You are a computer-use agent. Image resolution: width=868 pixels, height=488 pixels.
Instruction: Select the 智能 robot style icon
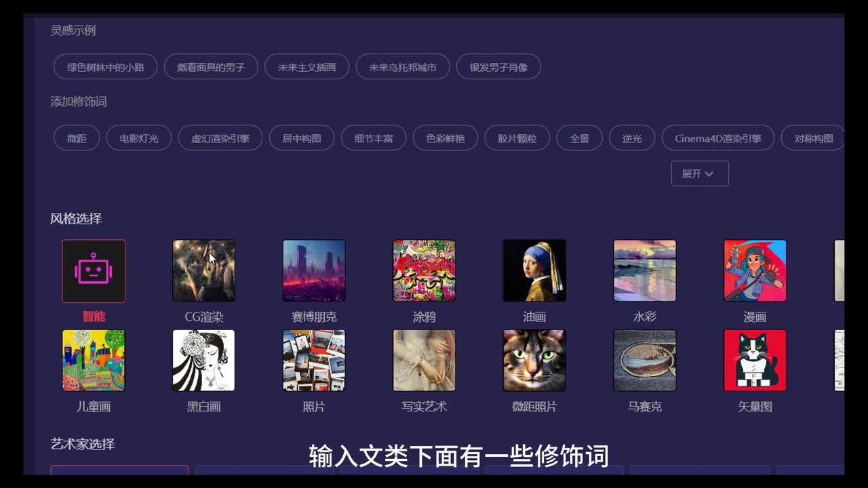coord(94,271)
